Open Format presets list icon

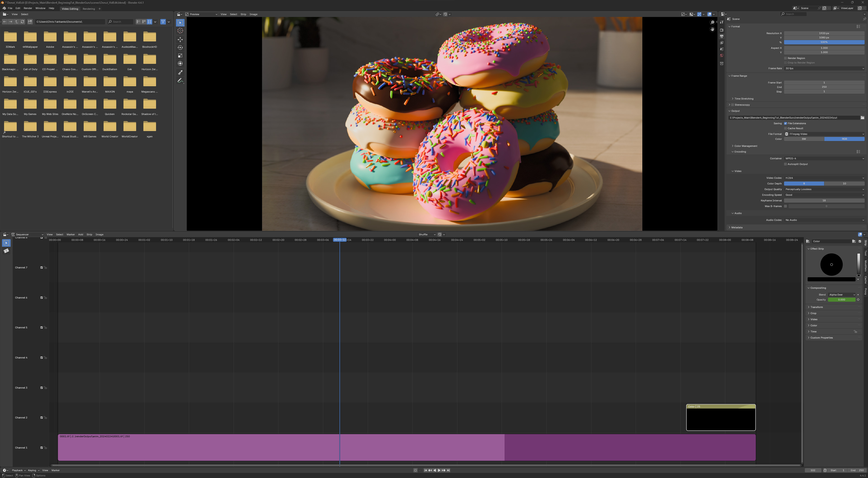tap(858, 26)
